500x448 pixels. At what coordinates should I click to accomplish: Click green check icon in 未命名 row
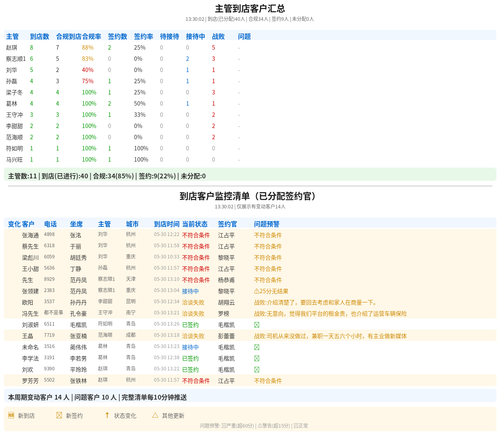(x=257, y=347)
